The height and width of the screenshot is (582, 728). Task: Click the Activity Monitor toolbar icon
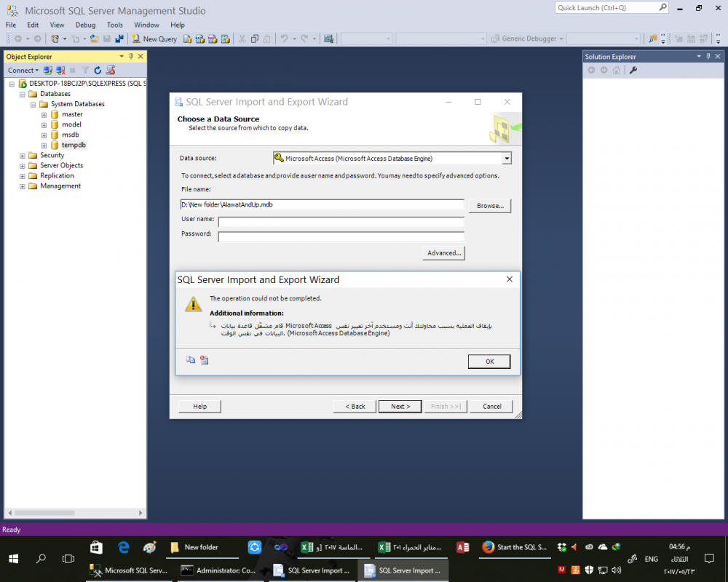pos(329,39)
